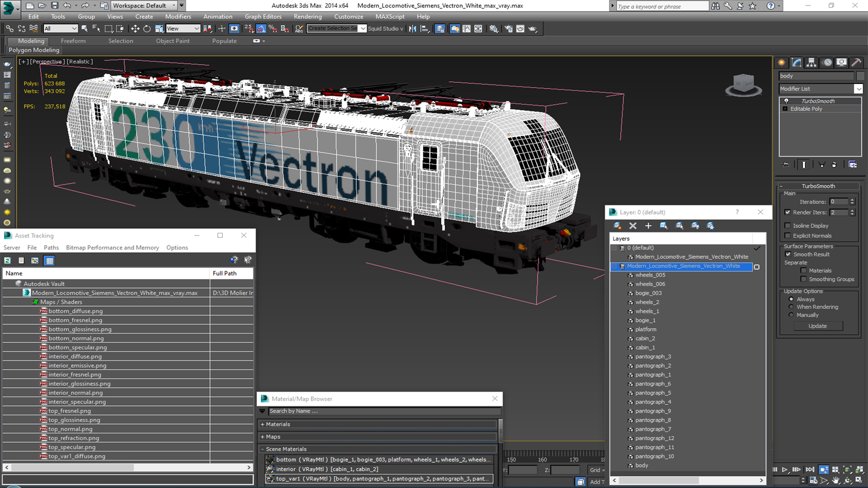Screen dimensions: 868x488
Task: Click Table View icon in Asset Tracking
Action: pos(50,260)
